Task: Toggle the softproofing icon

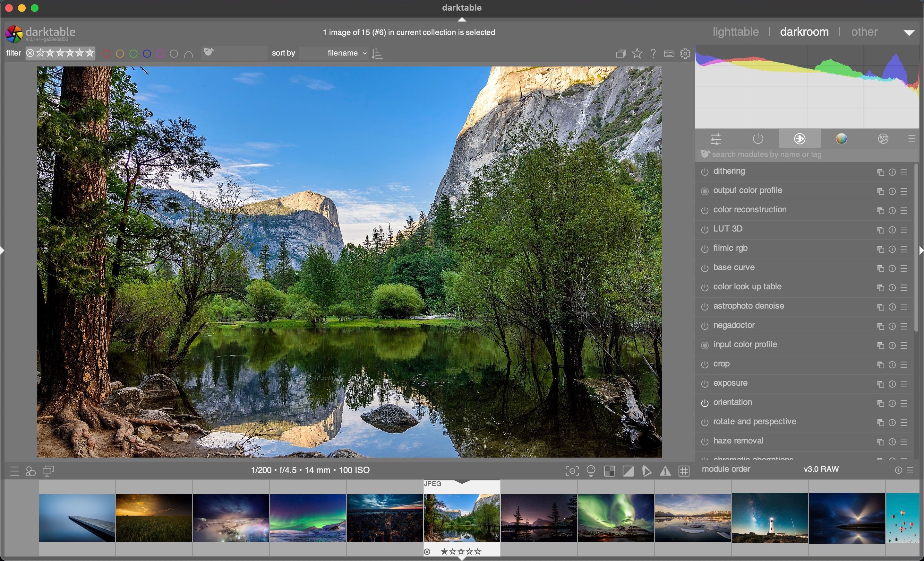Action: (647, 470)
